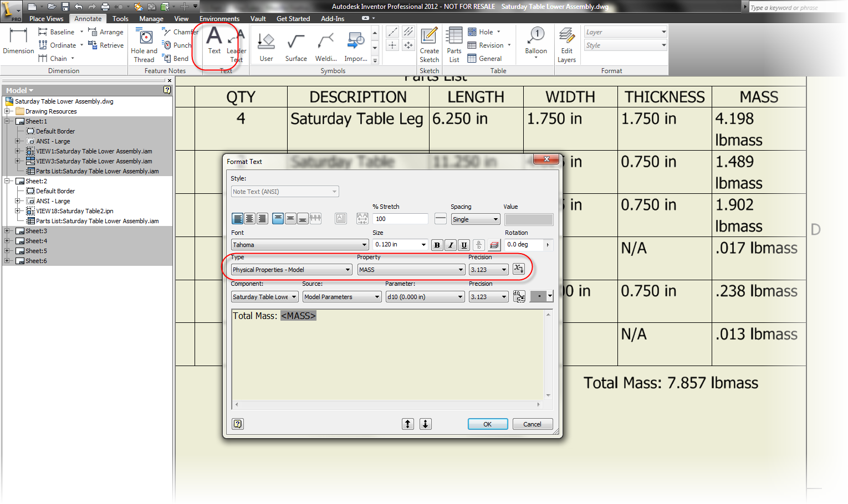Switch to the Annotate ribbon tab
This screenshot has width=848, height=504.
(x=88, y=18)
